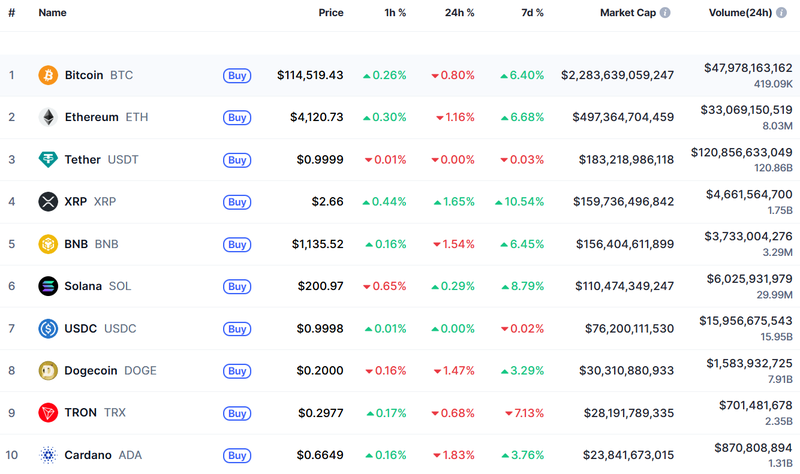This screenshot has width=800, height=474.
Task: Sort by the 24h % column header
Action: point(458,13)
